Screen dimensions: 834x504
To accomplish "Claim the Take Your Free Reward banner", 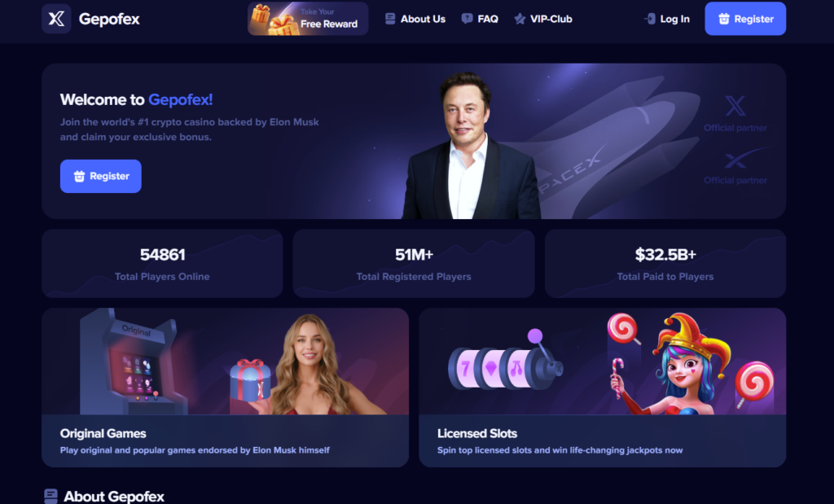I will 308,19.
